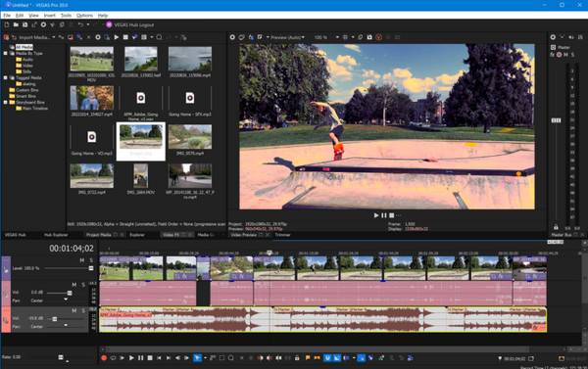This screenshot has width=588, height=369.
Task: Toggle automatic crossfades button
Action: 337,358
